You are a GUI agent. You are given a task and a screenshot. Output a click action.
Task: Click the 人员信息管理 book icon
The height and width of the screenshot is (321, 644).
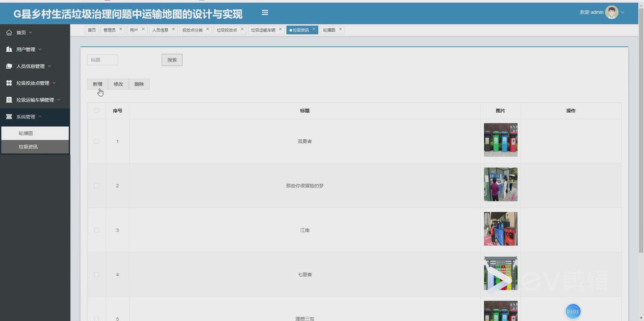(9, 66)
